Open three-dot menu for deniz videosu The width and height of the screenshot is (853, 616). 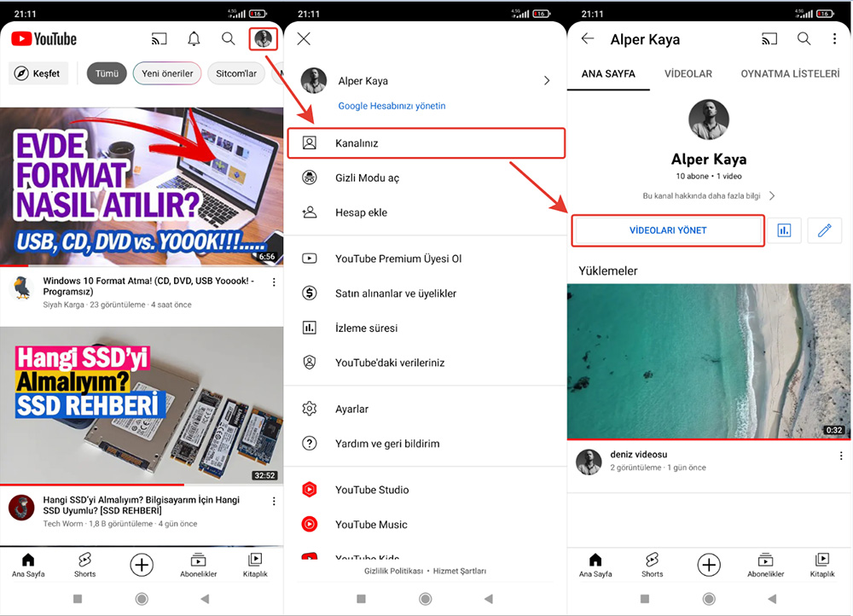(841, 456)
